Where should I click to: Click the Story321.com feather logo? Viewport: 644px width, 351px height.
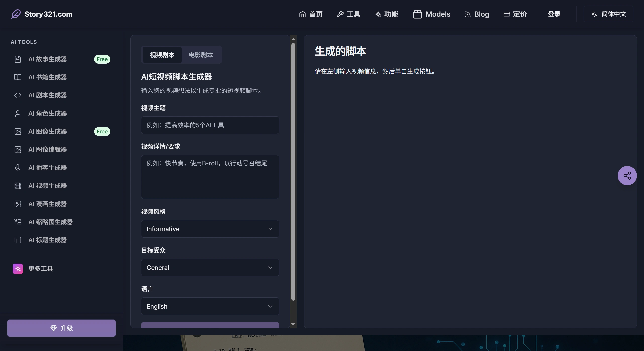(16, 14)
